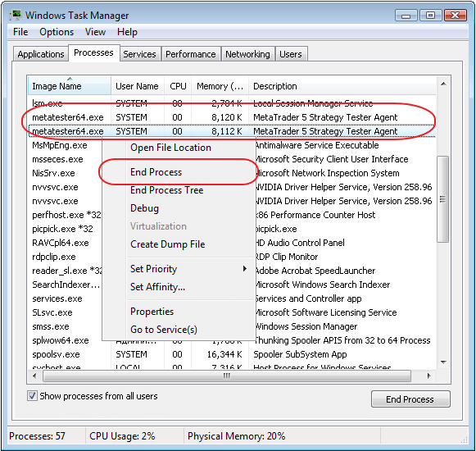This screenshot has width=476, height=451.
Task: Click the scroll up arrow of process list
Action: pos(443,84)
